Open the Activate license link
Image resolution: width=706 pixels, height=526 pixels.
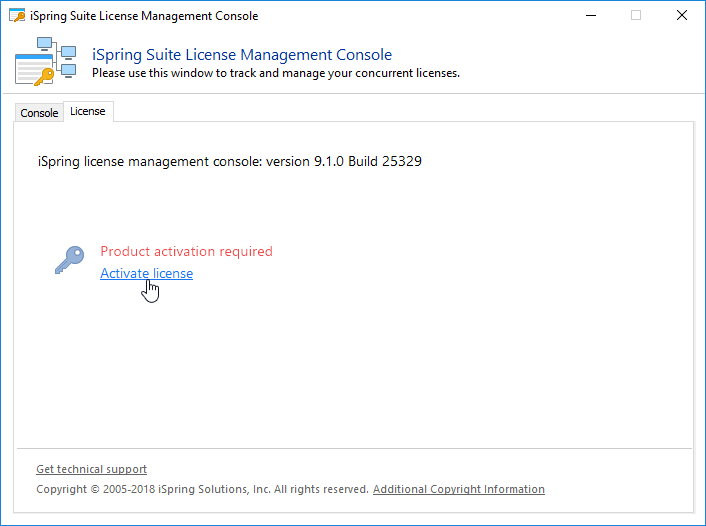(146, 273)
